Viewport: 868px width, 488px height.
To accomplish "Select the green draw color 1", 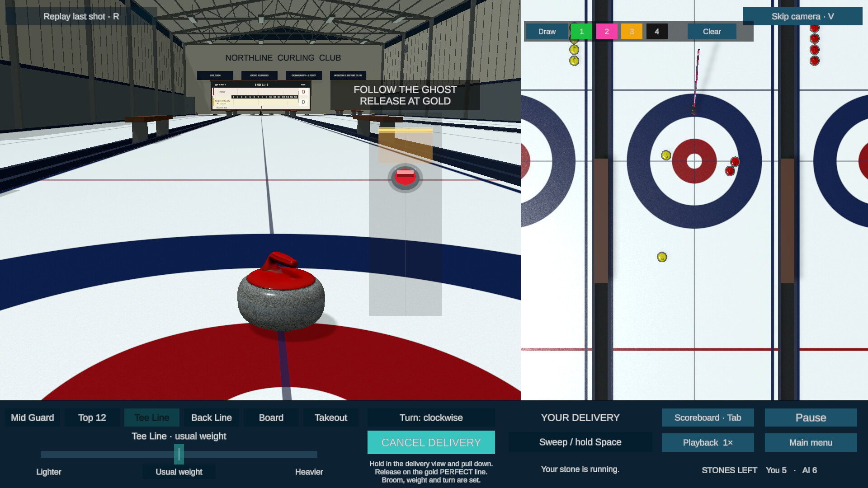I will [x=581, y=32].
